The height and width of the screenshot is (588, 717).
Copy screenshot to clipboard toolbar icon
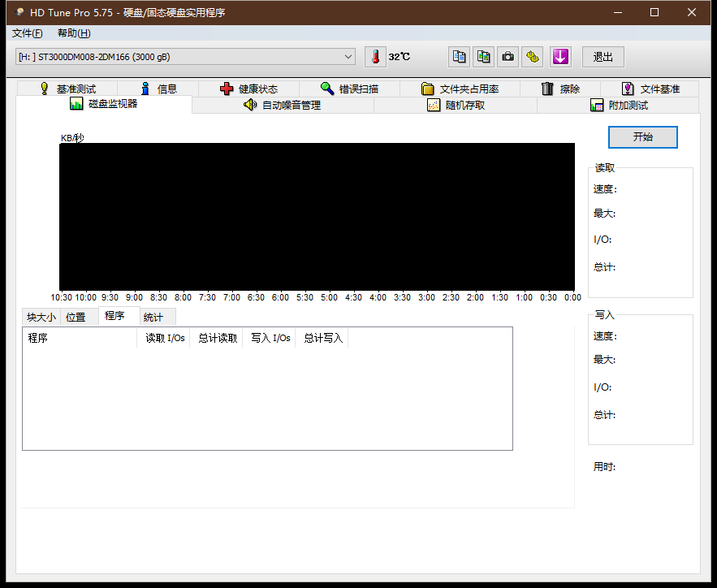tap(483, 57)
